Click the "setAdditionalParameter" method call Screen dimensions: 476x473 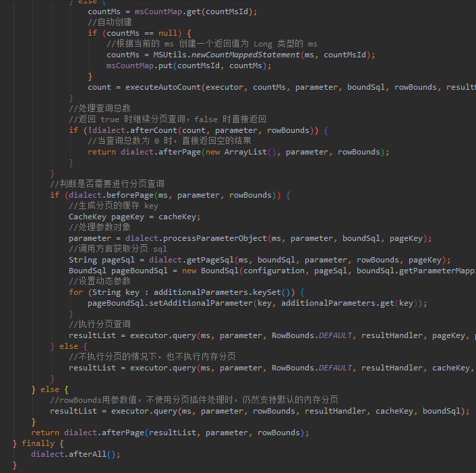click(201, 303)
